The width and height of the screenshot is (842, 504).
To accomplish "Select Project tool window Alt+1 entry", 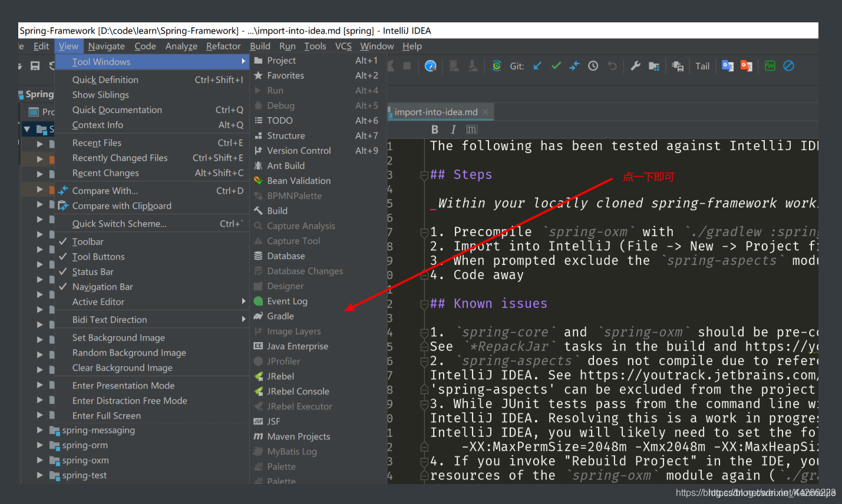I will click(318, 61).
